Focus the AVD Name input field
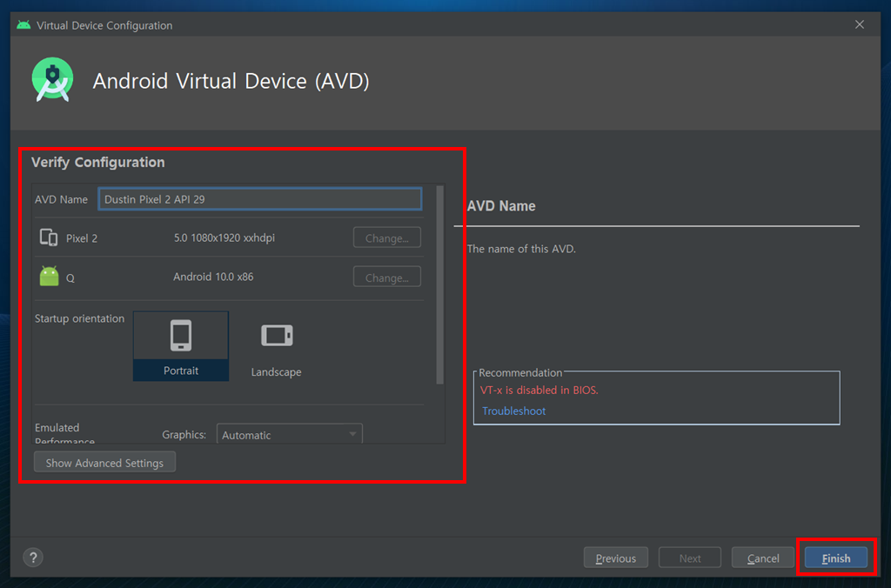This screenshot has height=588, width=891. (x=259, y=199)
